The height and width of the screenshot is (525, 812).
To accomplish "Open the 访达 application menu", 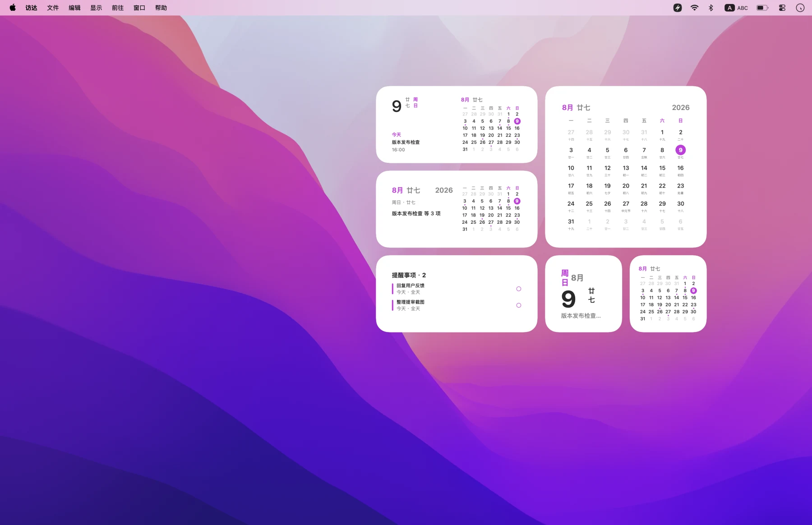I will click(31, 8).
